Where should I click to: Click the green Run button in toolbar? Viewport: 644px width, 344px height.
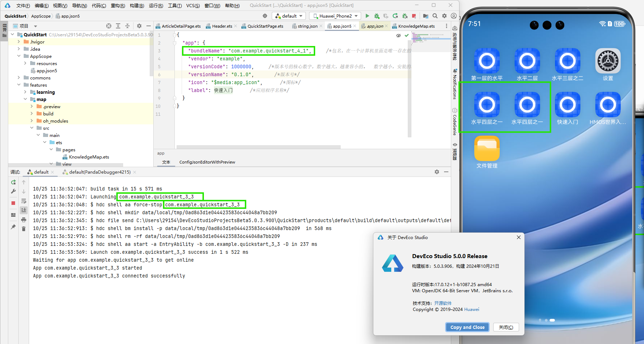(367, 16)
